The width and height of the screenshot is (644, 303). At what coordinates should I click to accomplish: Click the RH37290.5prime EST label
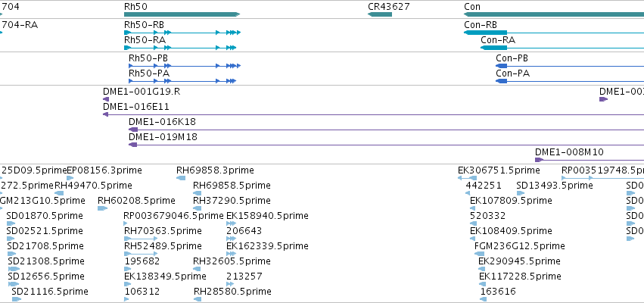pos(232,201)
